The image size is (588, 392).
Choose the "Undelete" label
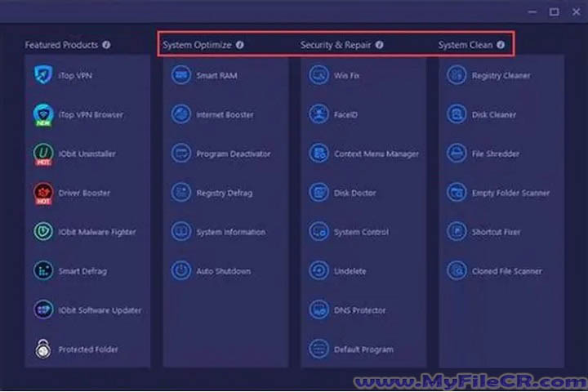[350, 271]
